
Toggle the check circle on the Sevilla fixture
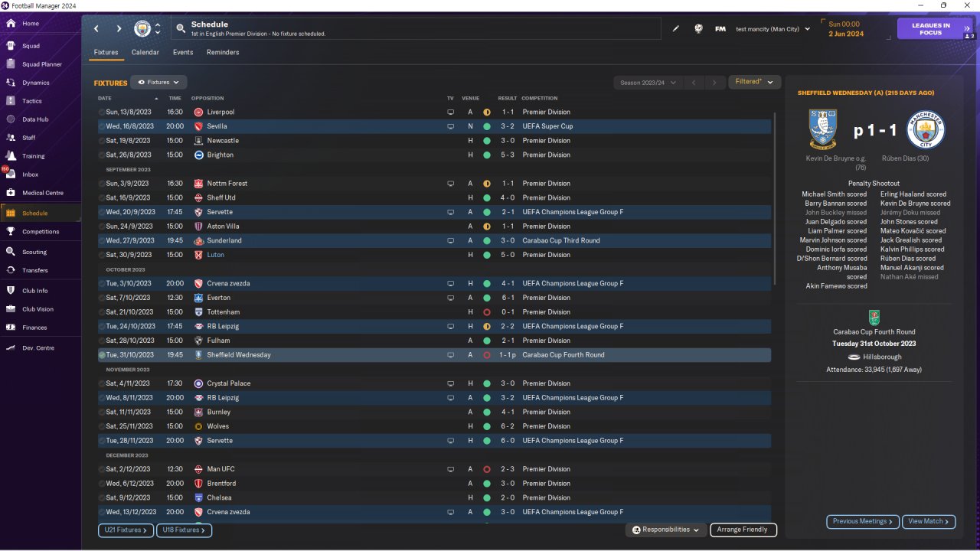102,126
